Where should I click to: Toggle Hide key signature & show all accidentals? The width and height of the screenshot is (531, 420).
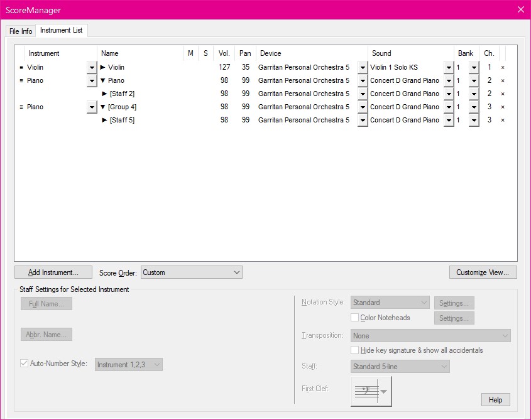pyautogui.click(x=355, y=350)
